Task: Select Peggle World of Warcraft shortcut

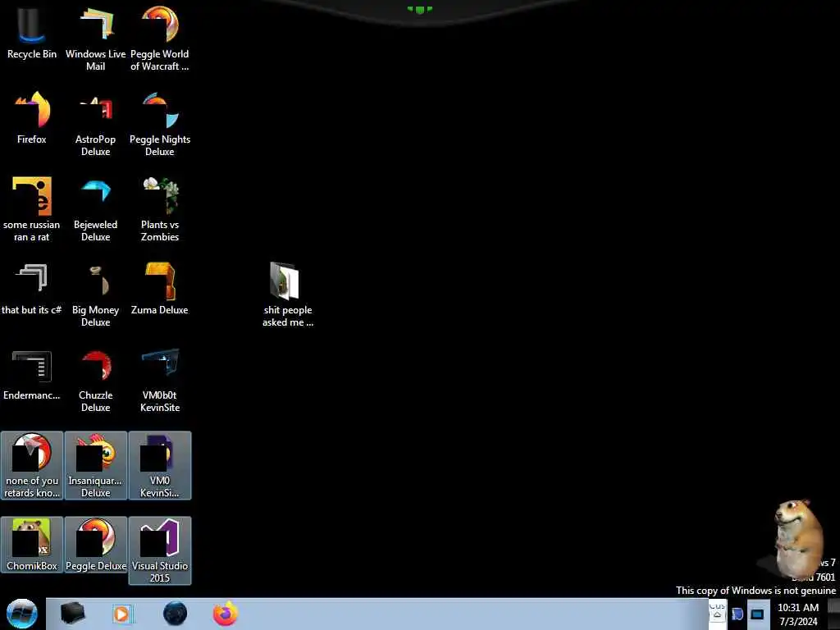Action: [x=160, y=38]
